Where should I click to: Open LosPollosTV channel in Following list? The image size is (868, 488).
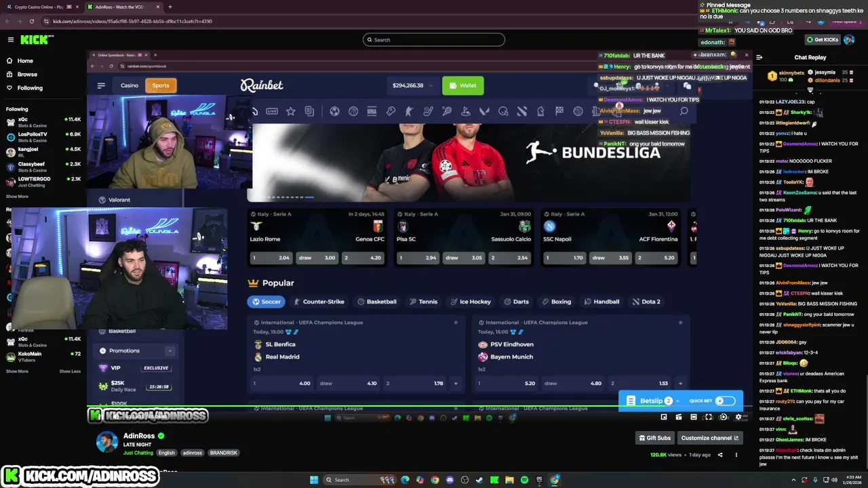pos(43,137)
